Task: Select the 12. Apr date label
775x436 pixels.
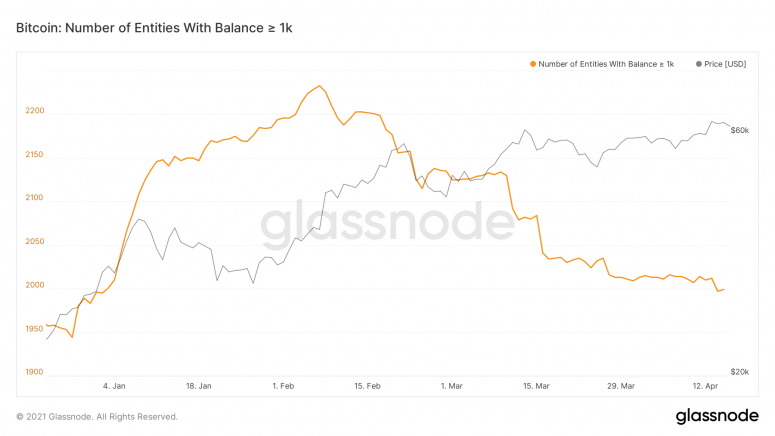Action: tap(706, 385)
